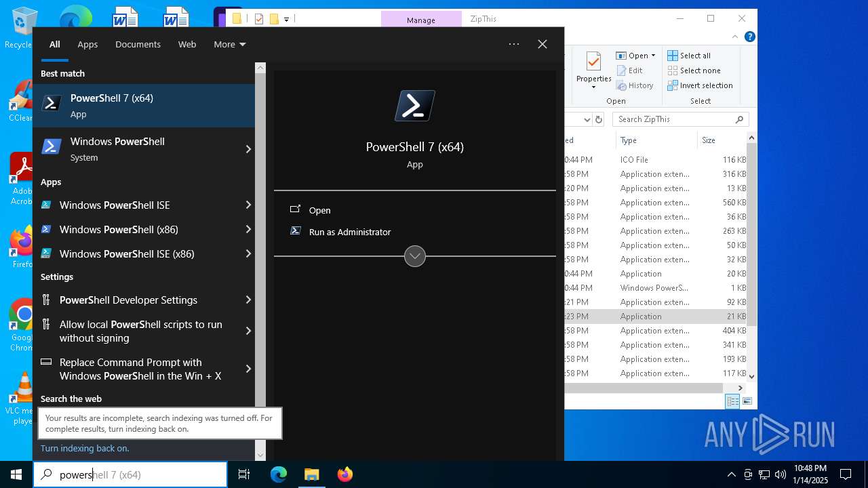This screenshot has height=488, width=868.
Task: Click Open in the preview pane
Action: tap(319, 210)
